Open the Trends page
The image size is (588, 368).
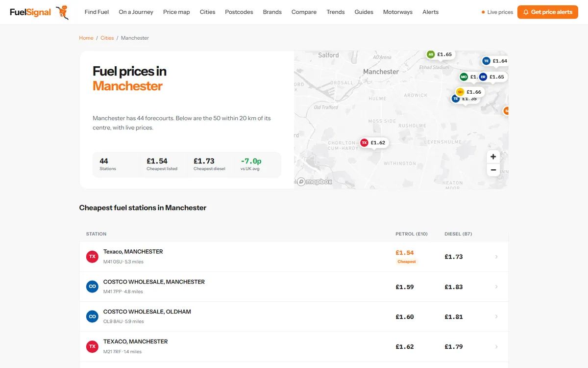(336, 12)
